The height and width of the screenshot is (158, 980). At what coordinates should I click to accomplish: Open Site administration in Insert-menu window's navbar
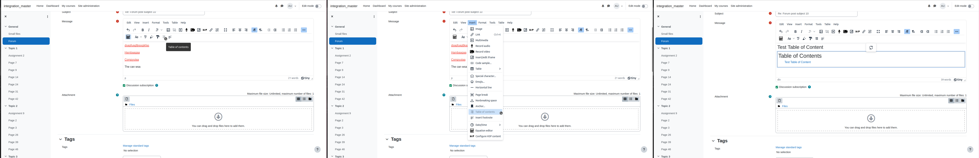415,6
